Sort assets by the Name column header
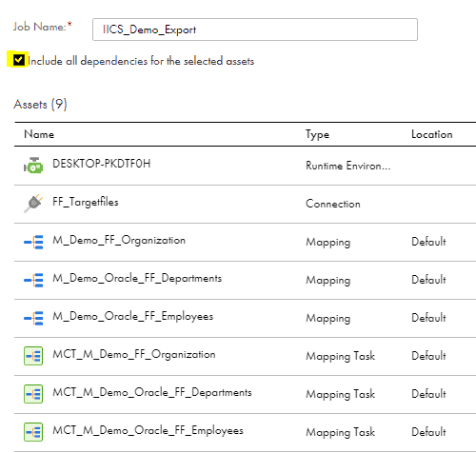 click(x=39, y=134)
